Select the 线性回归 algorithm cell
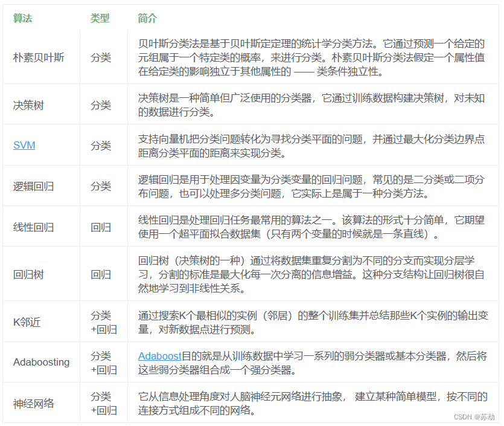The height and width of the screenshot is (426, 504). point(33,227)
